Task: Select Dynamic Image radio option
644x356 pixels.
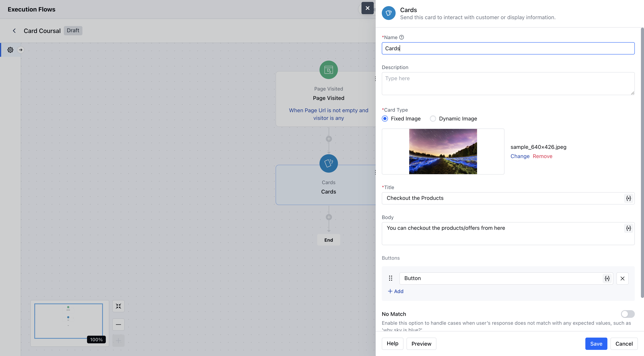Action: [433, 119]
